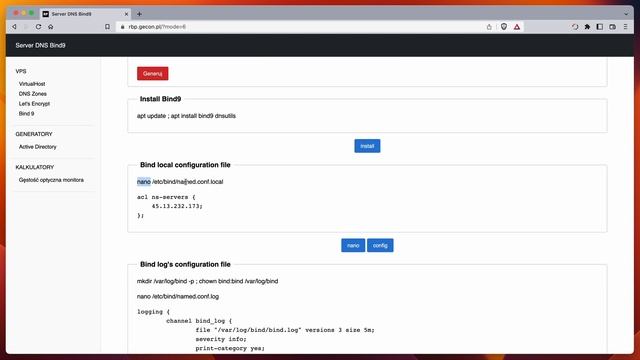The image size is (640, 360).
Task: Click the share icon in the address bar
Action: click(489, 27)
